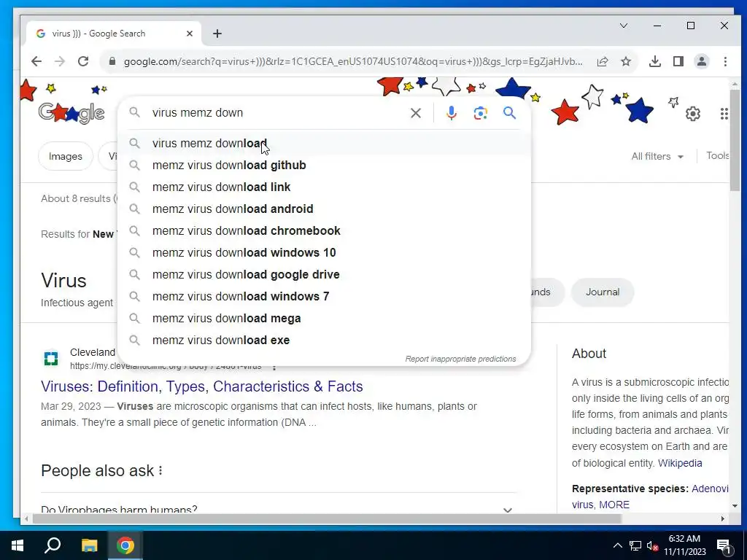Viewport: 747px width, 560px height.
Task: Open Windows notification center
Action: click(x=724, y=545)
